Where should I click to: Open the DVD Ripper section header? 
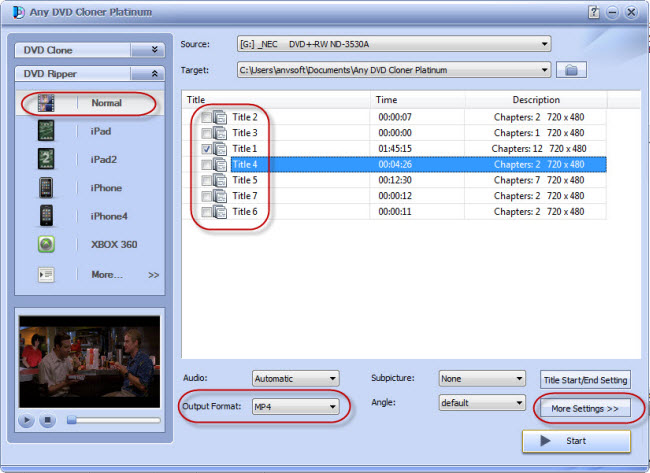[90, 74]
